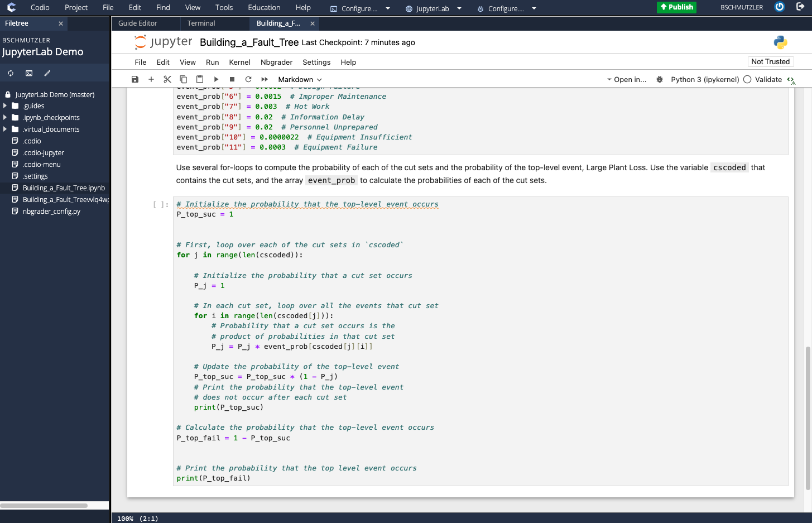The height and width of the screenshot is (523, 812).
Task: Click the Codio logo icon
Action: coord(11,7)
